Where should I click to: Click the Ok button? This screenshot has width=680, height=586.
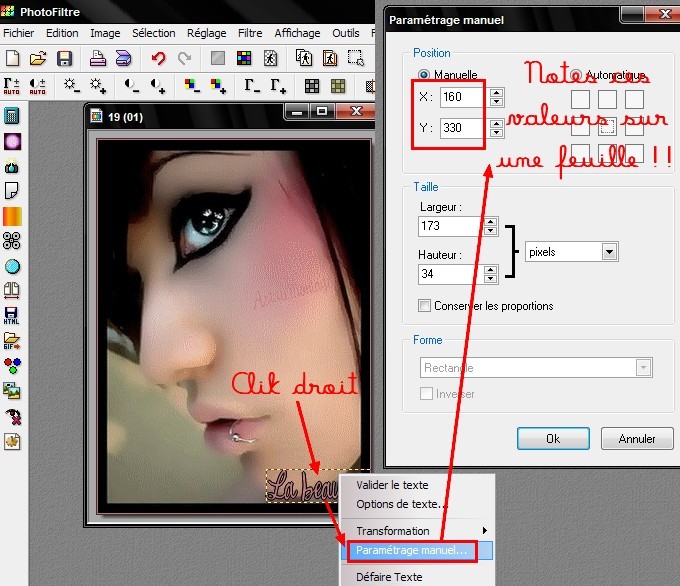click(553, 439)
